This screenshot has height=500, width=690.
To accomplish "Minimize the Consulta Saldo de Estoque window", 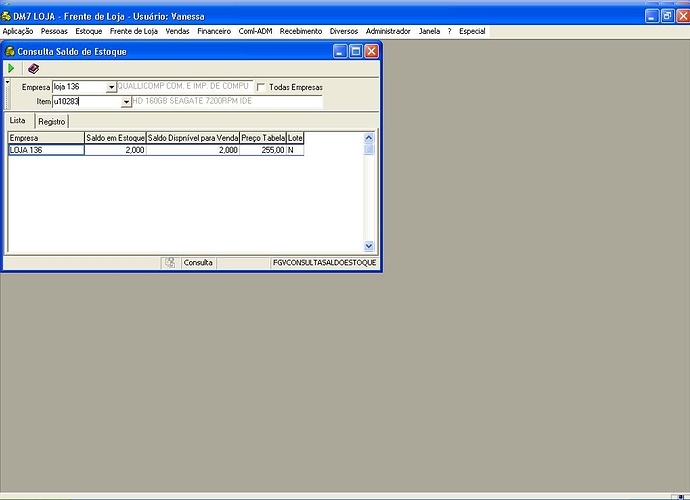I will [340, 51].
